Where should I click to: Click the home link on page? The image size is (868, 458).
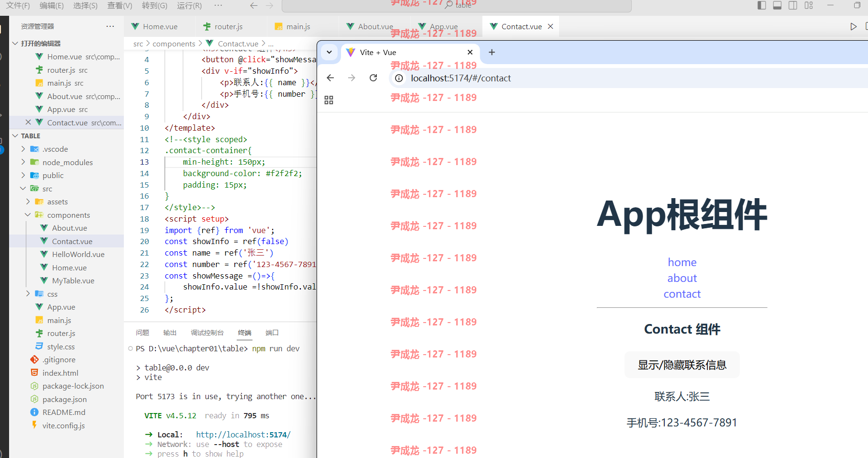coord(682,262)
